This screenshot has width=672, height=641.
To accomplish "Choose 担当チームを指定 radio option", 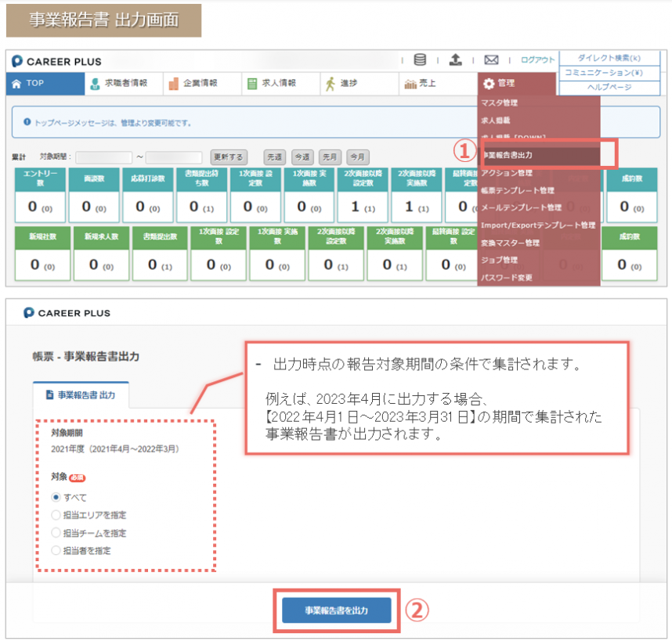I will pyautogui.click(x=56, y=533).
